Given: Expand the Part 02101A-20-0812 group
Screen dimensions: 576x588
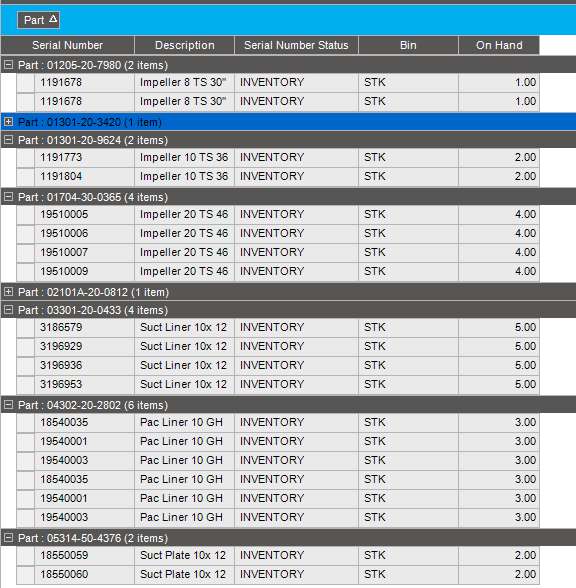Looking at the screenshot, I should pyautogui.click(x=8, y=291).
